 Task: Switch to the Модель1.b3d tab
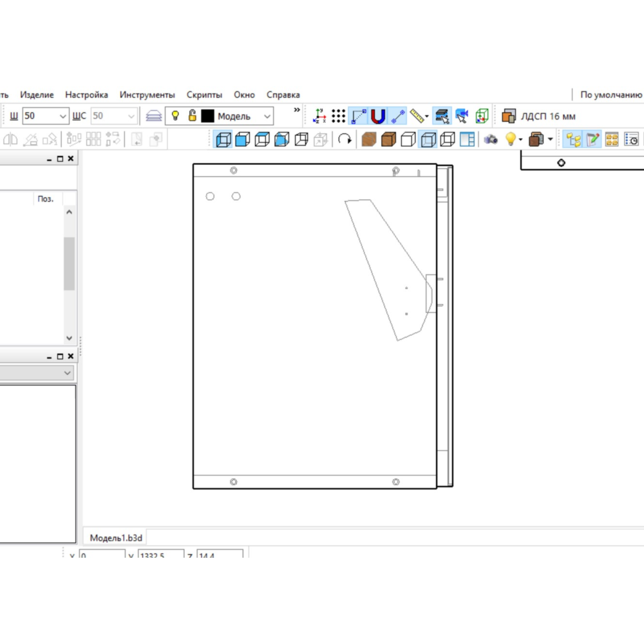pos(116,538)
